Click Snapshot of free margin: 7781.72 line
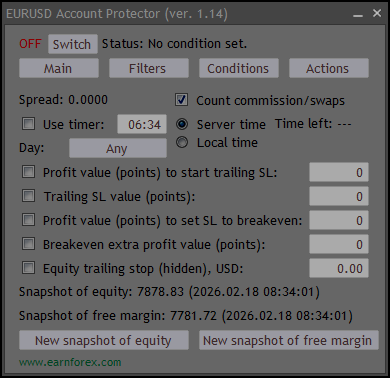390x378 pixels. (186, 316)
